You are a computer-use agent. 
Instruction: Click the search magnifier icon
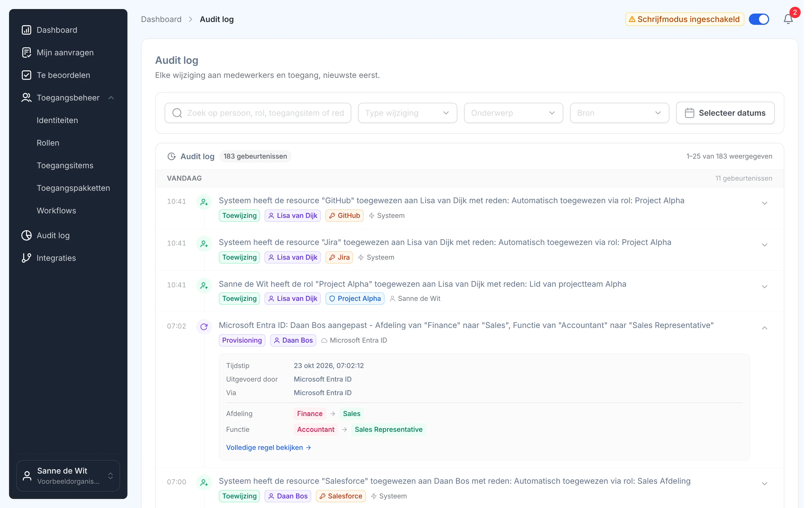coord(177,113)
